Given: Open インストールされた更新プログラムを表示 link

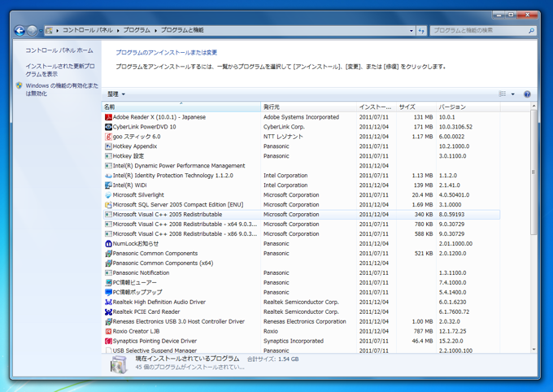Looking at the screenshot, I should pyautogui.click(x=60, y=70).
